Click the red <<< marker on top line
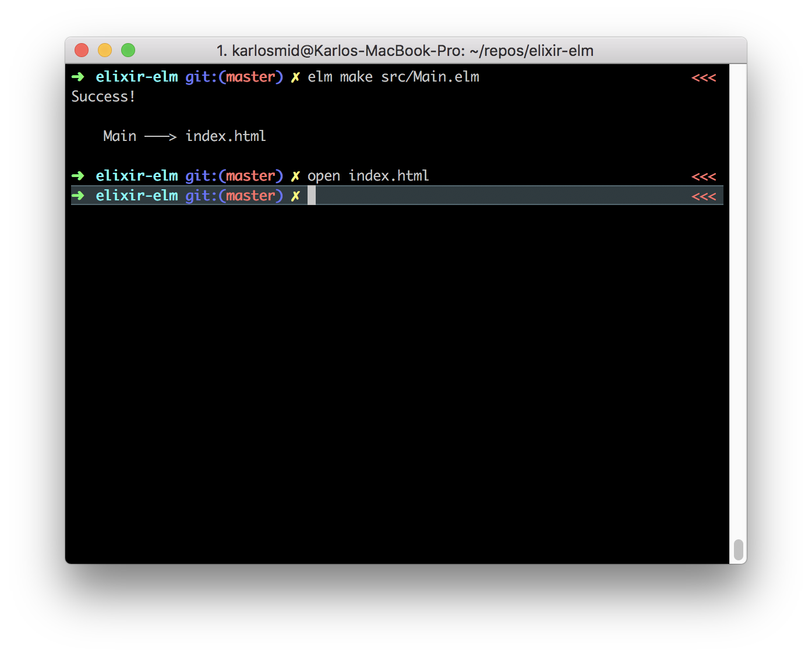 tap(704, 76)
